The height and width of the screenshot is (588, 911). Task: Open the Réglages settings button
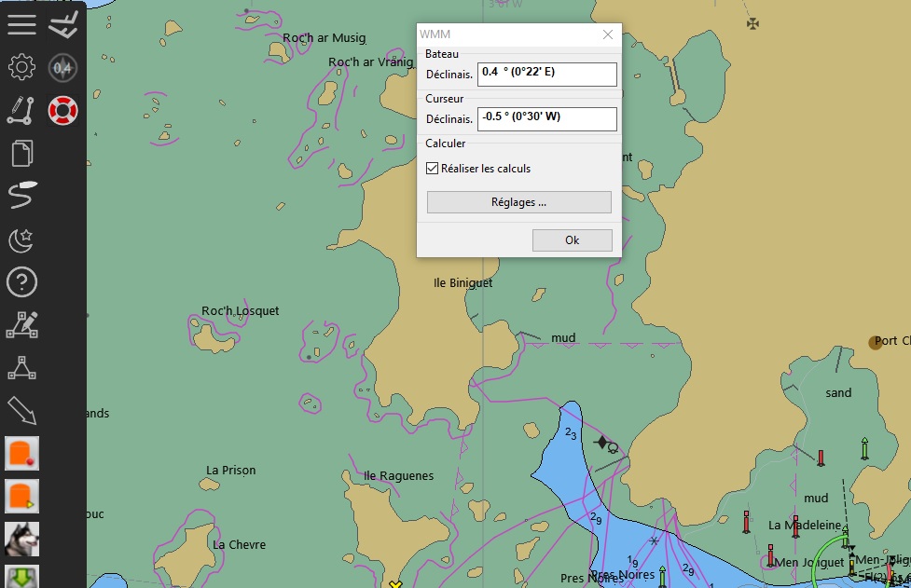[518, 202]
